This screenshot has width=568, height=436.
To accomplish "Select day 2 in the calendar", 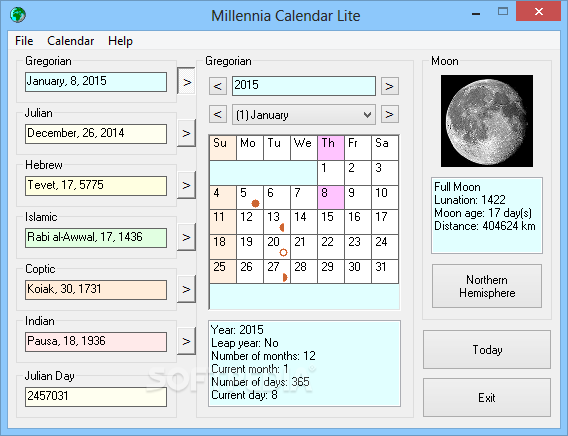I will pos(358,173).
